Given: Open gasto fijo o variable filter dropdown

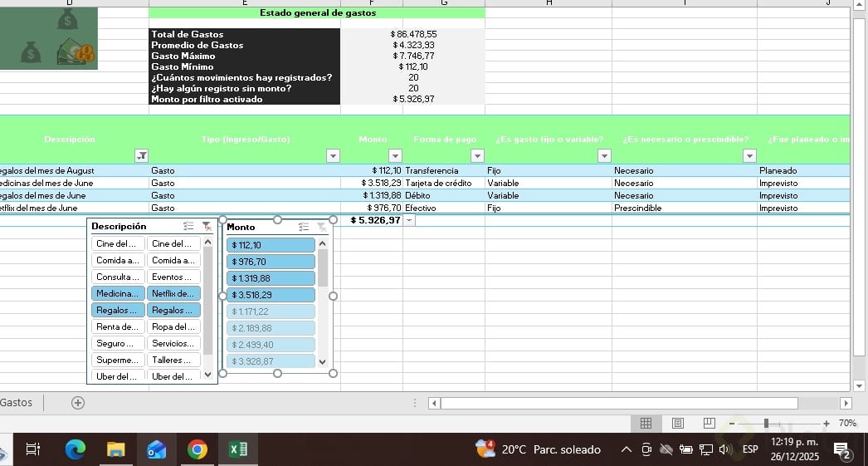Looking at the screenshot, I should pos(604,155).
